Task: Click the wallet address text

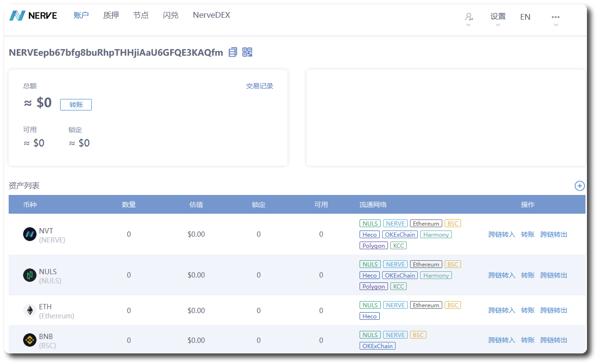Action: 116,52
